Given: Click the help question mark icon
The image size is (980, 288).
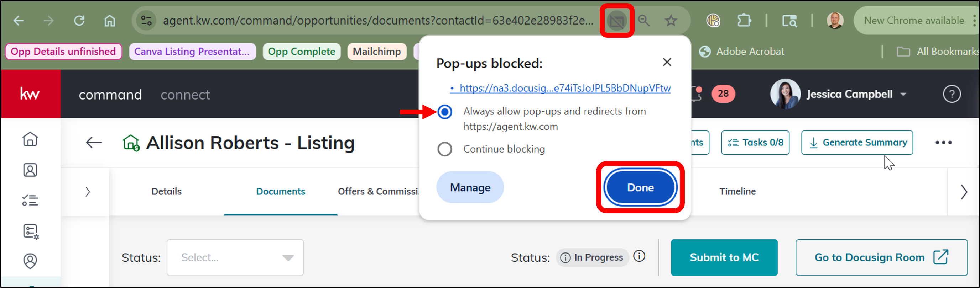Looking at the screenshot, I should pos(952,94).
